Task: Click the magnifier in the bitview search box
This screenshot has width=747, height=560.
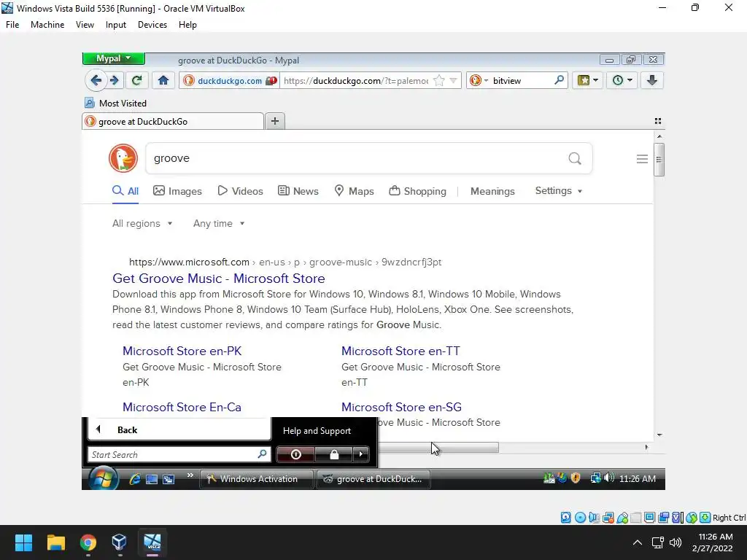Action: pyautogui.click(x=559, y=80)
